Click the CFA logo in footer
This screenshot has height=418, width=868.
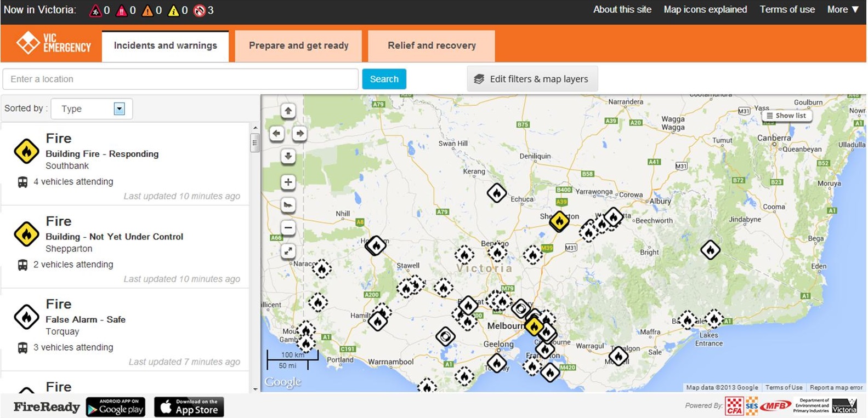[735, 406]
